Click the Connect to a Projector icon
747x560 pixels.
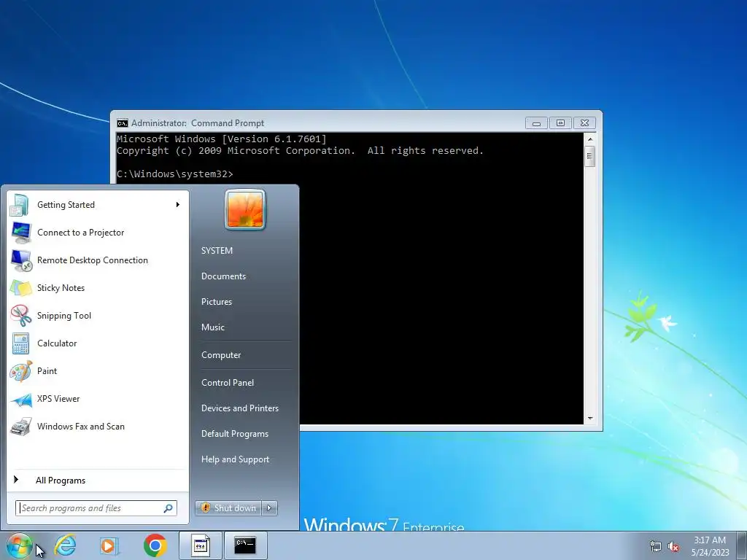coord(21,233)
